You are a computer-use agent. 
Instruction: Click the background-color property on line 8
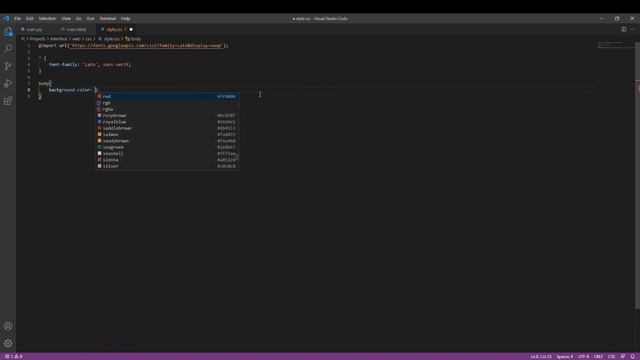69,90
